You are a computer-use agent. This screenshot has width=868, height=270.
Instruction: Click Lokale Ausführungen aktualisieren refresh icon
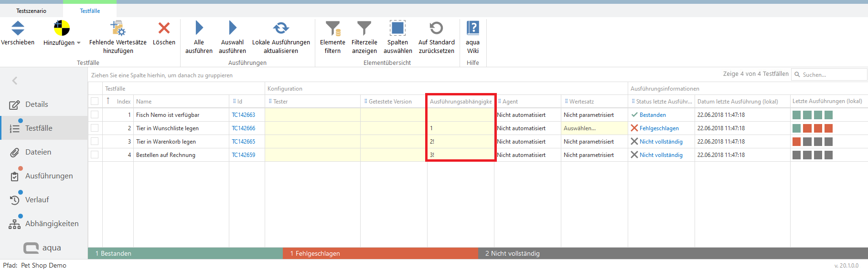(x=281, y=29)
